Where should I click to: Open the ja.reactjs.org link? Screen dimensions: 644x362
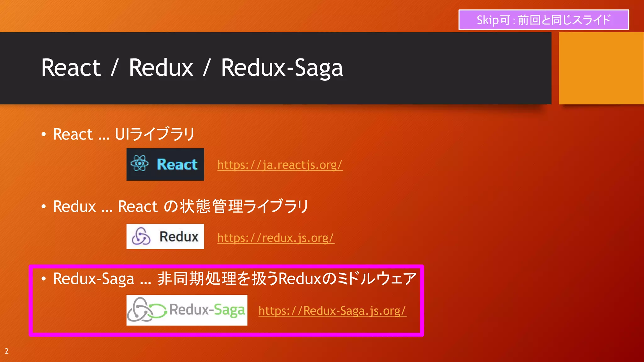(x=280, y=165)
